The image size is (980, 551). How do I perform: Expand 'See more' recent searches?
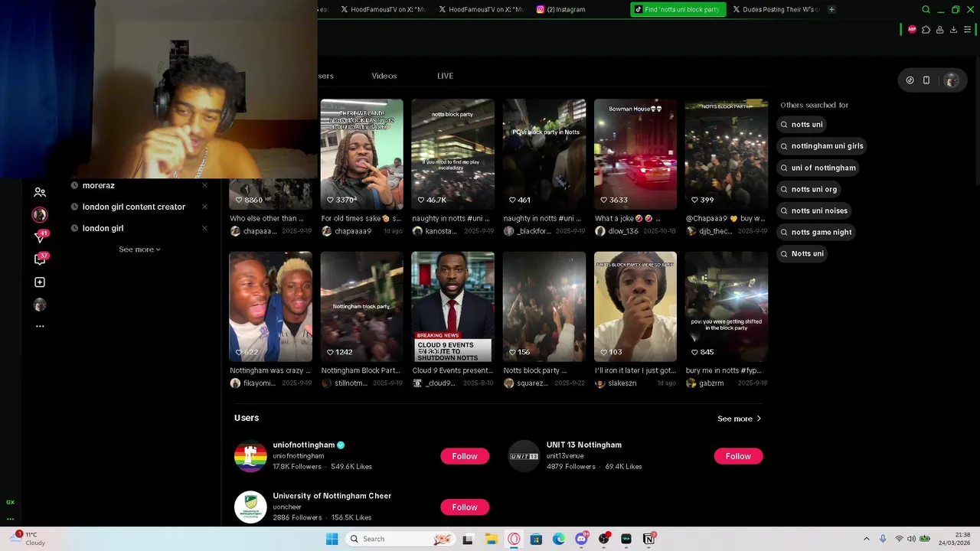tap(139, 249)
